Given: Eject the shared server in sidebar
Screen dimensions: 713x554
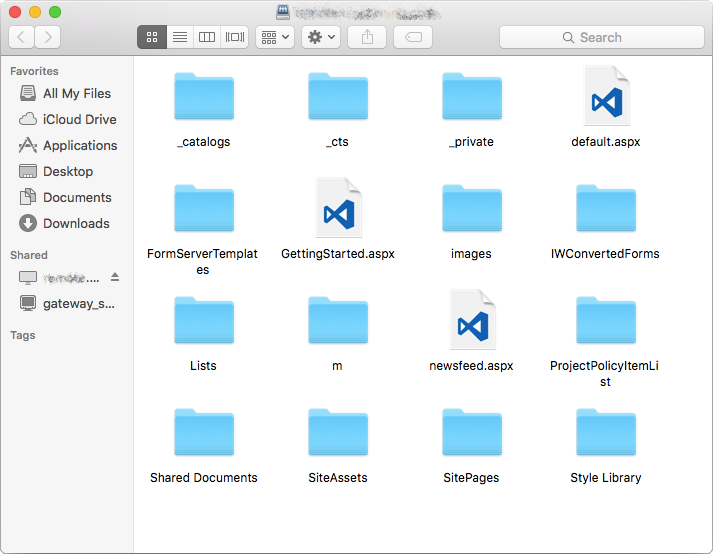Looking at the screenshot, I should tap(115, 277).
